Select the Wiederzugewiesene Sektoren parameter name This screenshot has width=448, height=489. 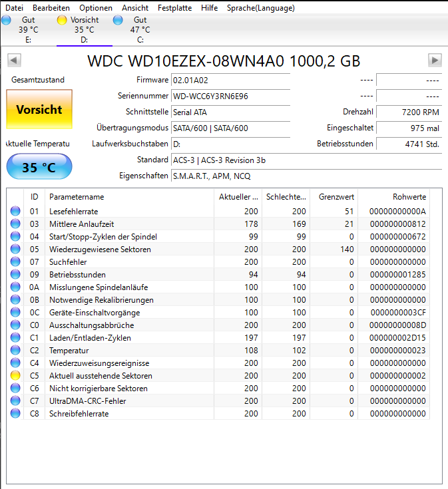pyautogui.click(x=100, y=249)
